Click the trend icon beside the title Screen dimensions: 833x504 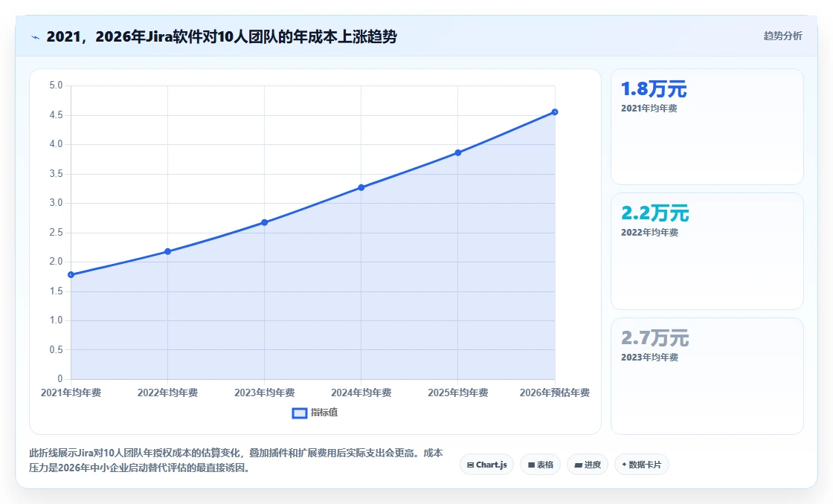[35, 37]
